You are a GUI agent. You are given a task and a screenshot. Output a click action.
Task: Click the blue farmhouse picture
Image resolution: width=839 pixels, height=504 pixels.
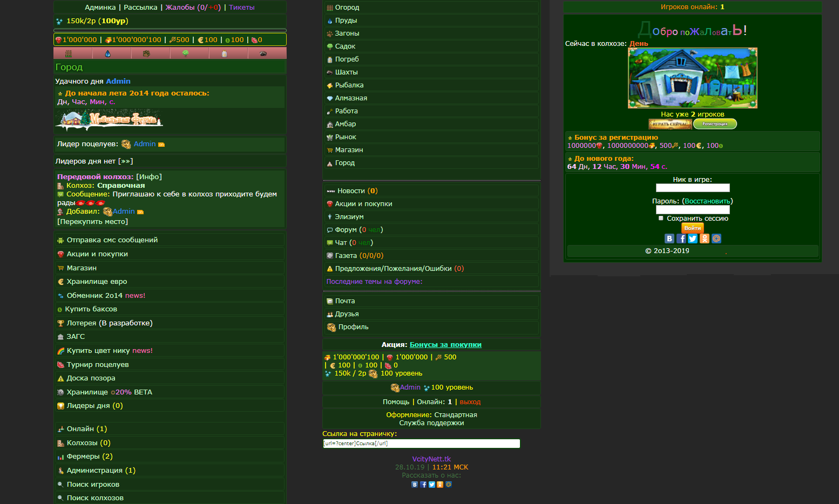(x=693, y=78)
